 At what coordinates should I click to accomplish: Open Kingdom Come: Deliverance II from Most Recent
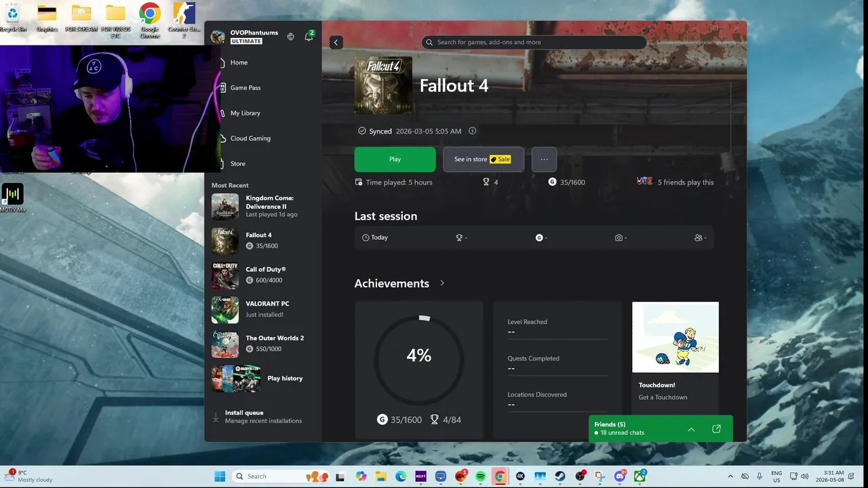[x=263, y=206]
